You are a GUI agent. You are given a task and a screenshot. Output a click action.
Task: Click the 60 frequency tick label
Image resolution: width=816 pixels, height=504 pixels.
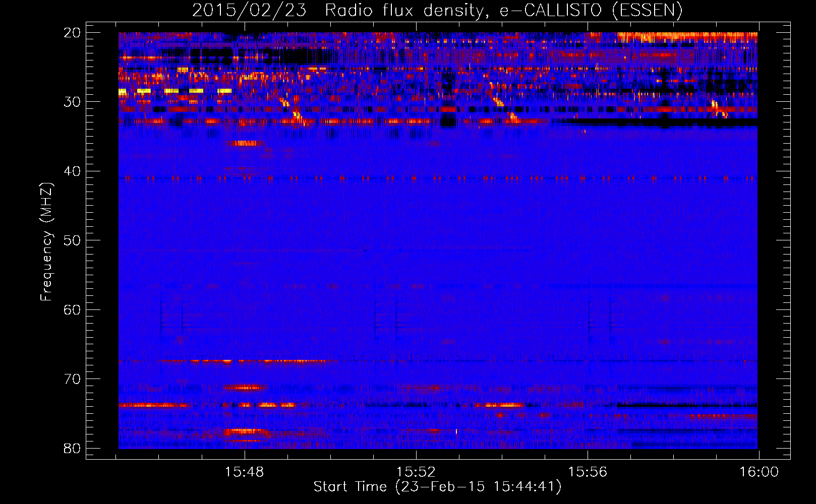tap(72, 309)
